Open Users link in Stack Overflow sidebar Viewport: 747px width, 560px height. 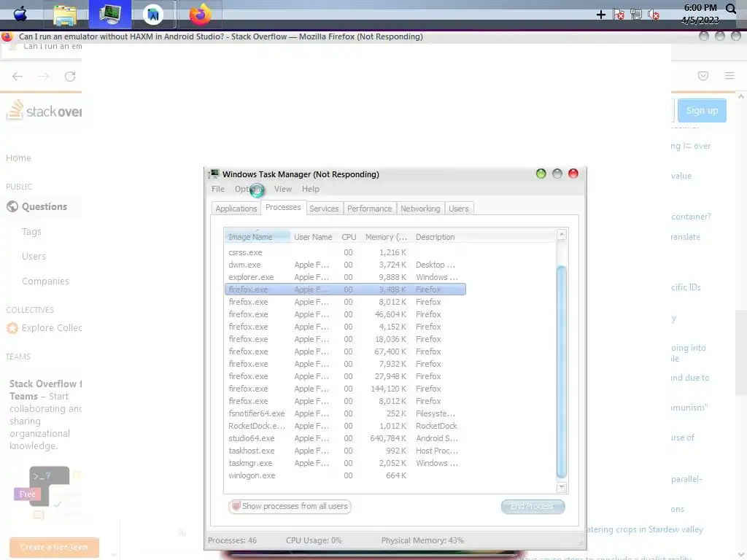(x=34, y=256)
